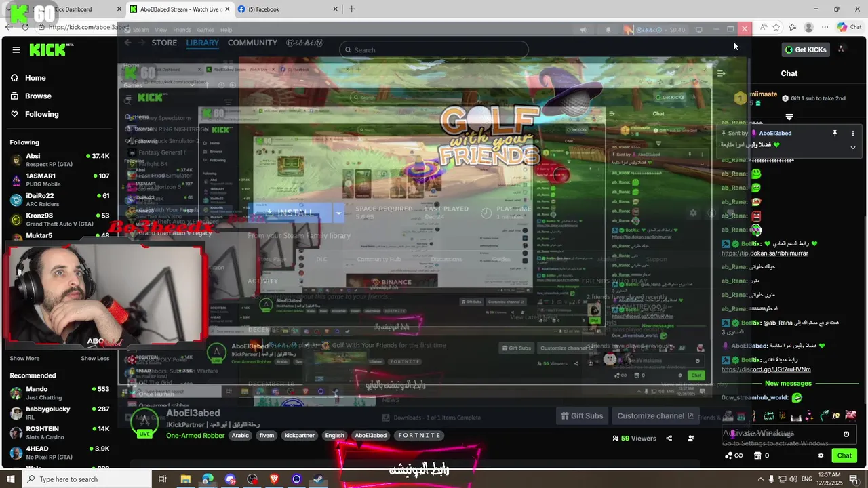Add page to favorites star icon
868x488 pixels.
(776, 27)
